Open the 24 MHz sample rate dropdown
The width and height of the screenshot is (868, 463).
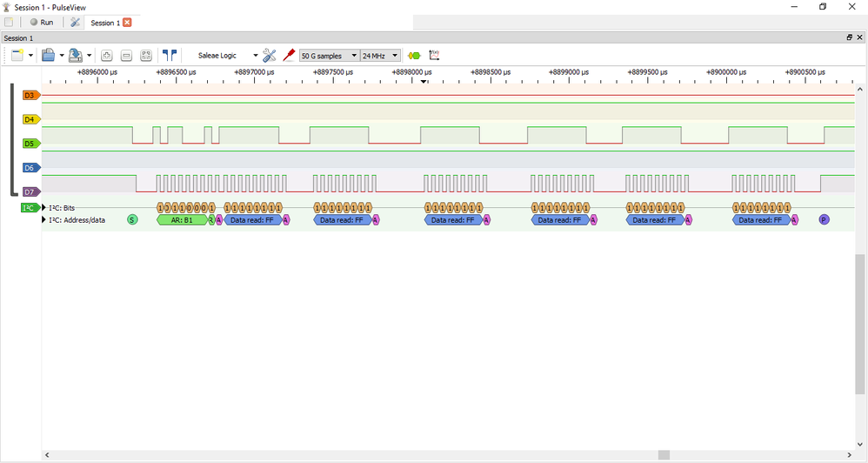tap(380, 56)
